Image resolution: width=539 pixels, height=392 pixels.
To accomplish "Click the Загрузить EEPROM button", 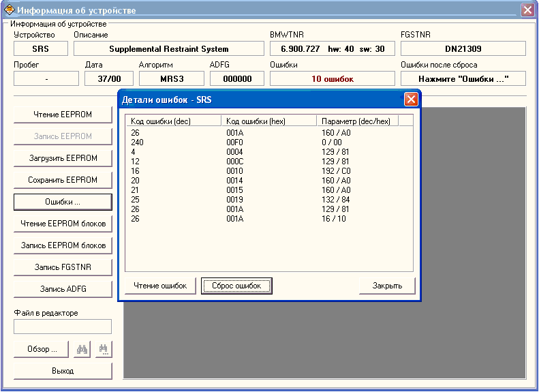I will point(63,158).
